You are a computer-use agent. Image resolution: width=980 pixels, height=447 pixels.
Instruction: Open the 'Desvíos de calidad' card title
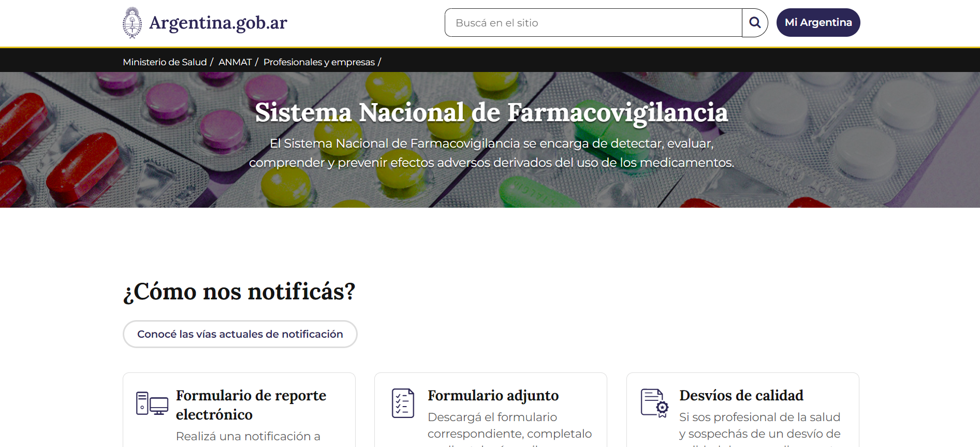pos(741,396)
